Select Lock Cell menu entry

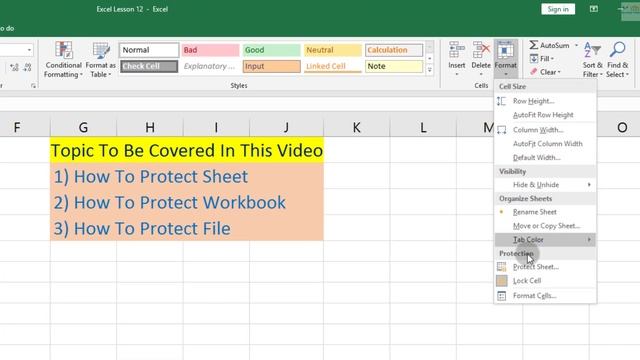pyautogui.click(x=545, y=281)
